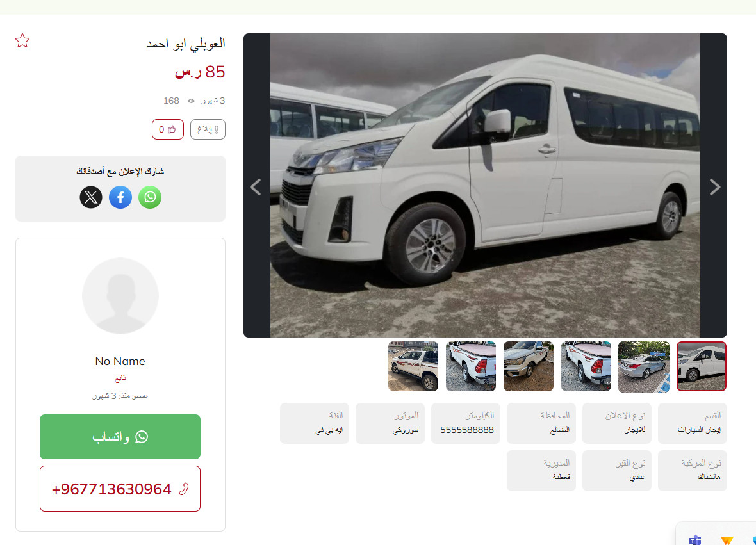Select the white van thumbnail
The image size is (756, 545).
[701, 366]
